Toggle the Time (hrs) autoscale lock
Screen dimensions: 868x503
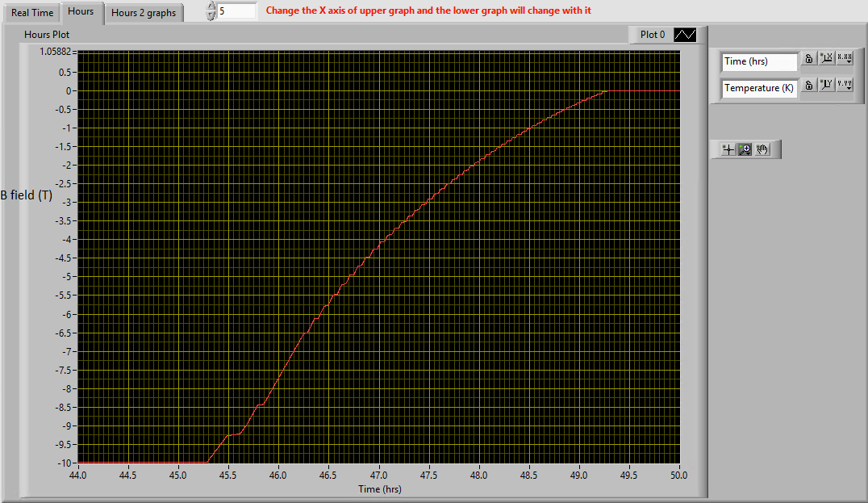tap(808, 61)
